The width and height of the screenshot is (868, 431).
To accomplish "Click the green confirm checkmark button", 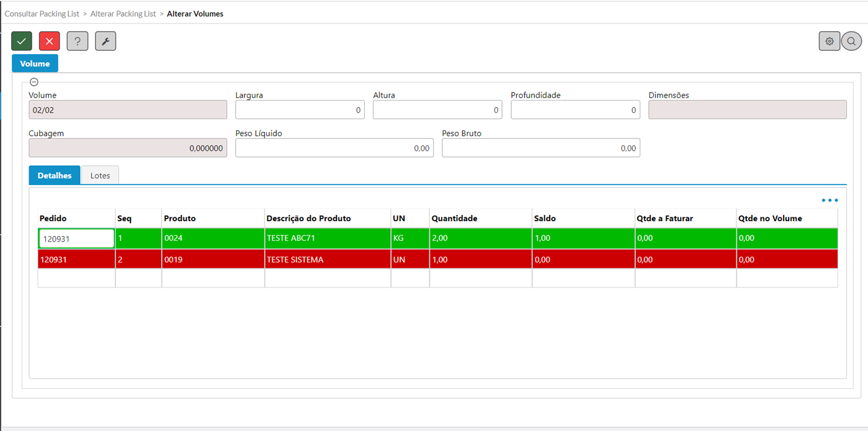I will 22,41.
